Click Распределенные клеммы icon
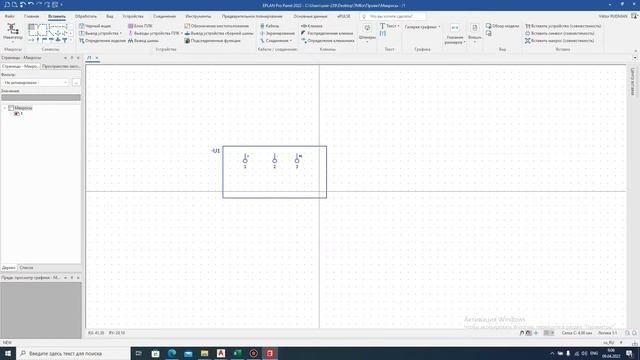 (304, 33)
